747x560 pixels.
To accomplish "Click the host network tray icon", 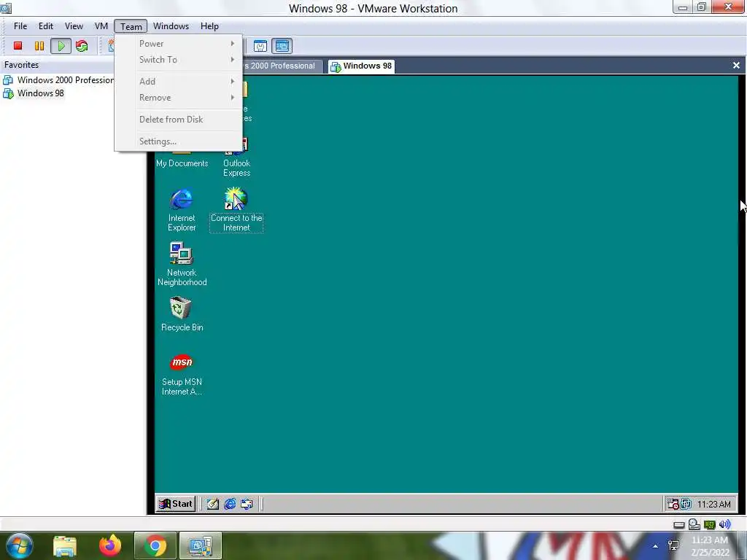I will [x=673, y=545].
